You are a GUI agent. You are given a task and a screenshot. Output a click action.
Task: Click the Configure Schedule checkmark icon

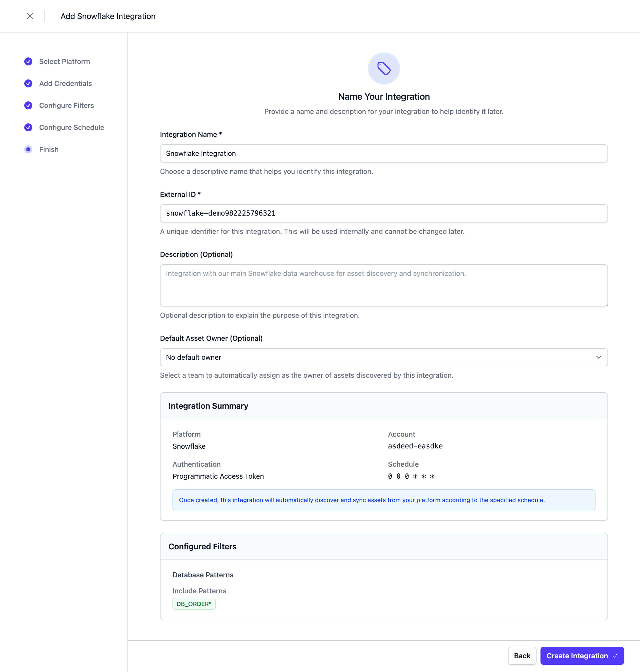click(x=28, y=127)
